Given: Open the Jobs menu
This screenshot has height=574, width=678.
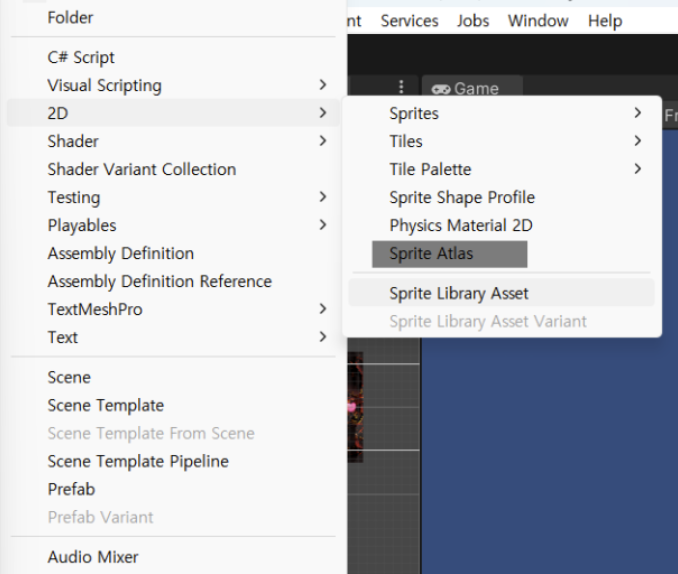Looking at the screenshot, I should [473, 21].
